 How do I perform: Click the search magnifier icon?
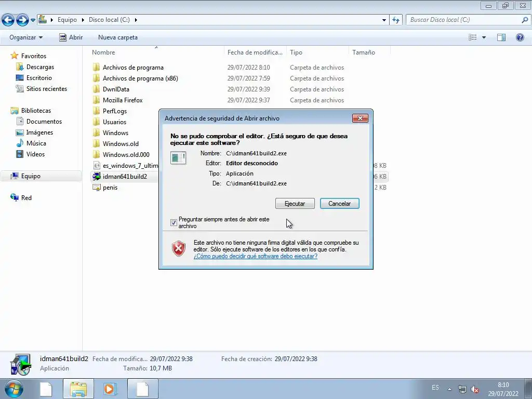tap(525, 20)
